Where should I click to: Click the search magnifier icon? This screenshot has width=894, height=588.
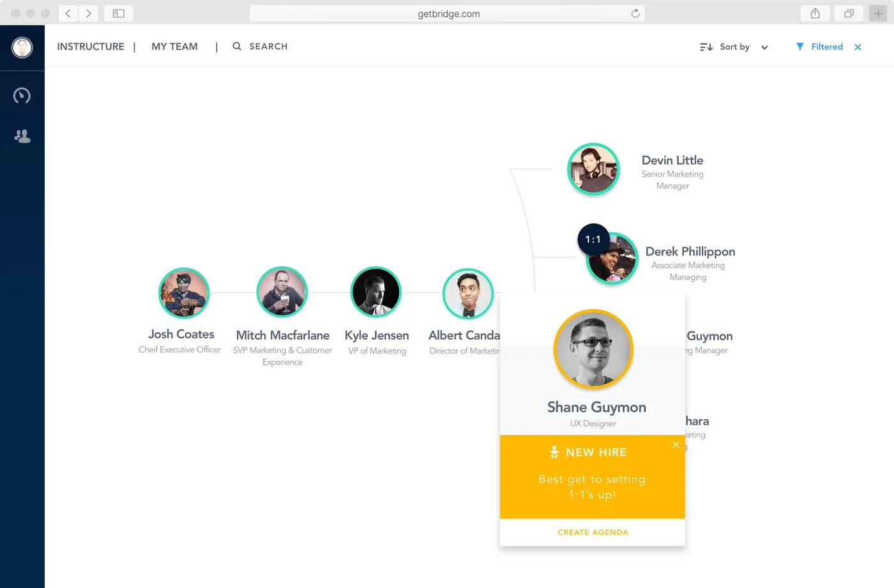pyautogui.click(x=237, y=46)
